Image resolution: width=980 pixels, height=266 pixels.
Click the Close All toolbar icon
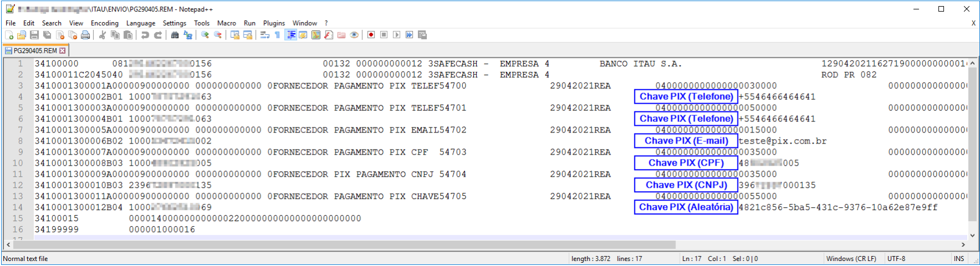tap(73, 35)
